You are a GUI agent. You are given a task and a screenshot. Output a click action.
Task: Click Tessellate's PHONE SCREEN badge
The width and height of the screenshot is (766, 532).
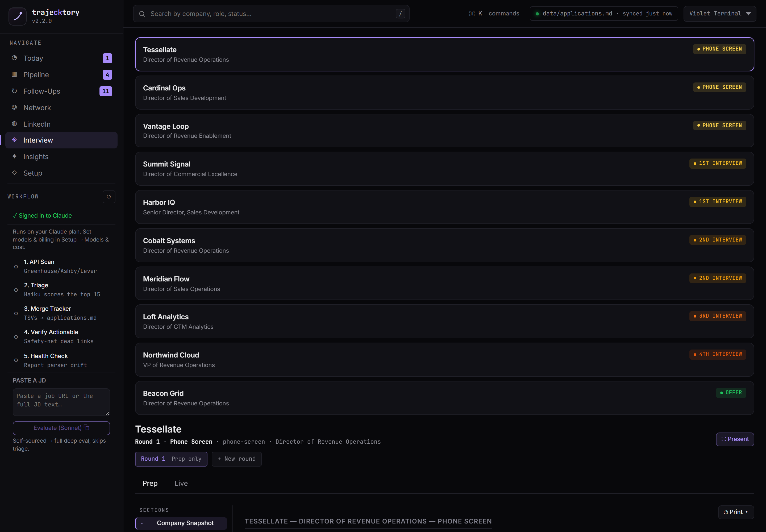coord(719,49)
